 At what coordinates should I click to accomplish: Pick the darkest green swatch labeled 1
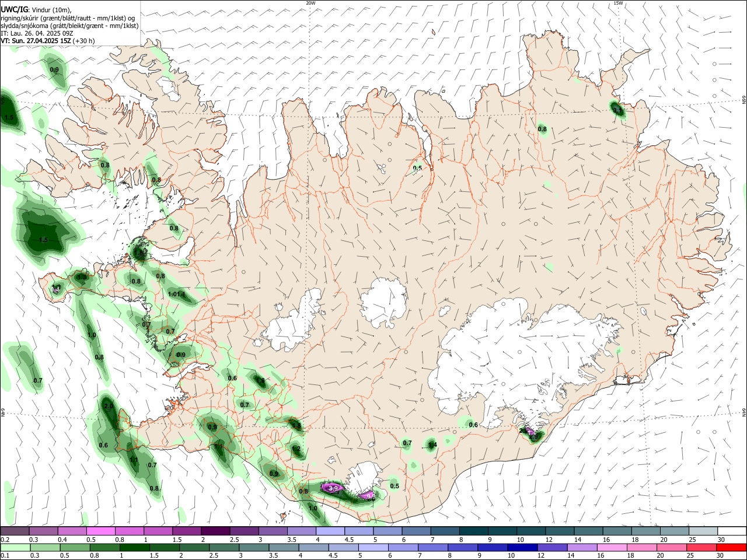(134, 547)
